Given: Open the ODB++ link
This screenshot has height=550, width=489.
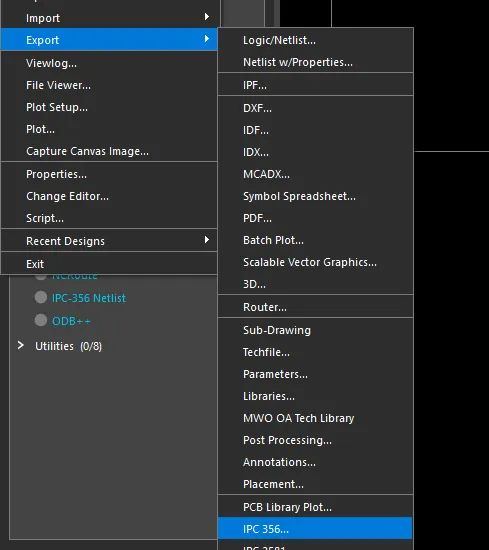Looking at the screenshot, I should coord(71,321).
